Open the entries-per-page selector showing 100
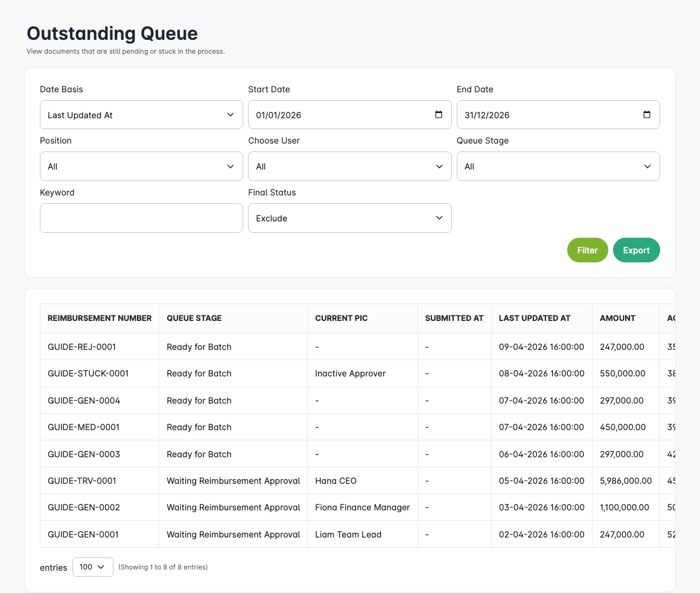 pos(92,566)
